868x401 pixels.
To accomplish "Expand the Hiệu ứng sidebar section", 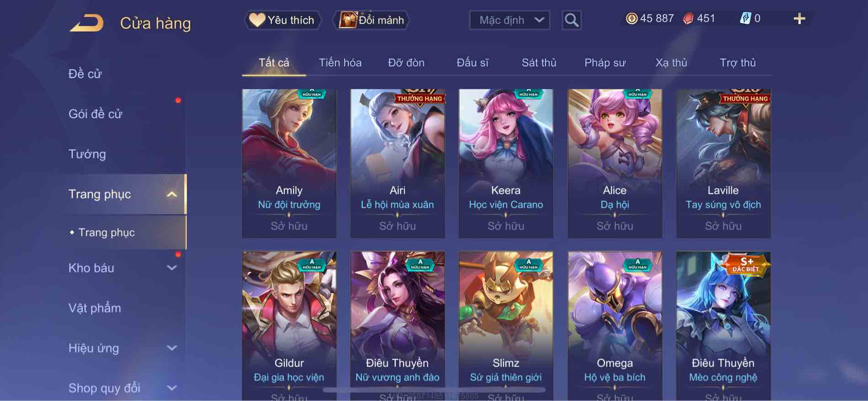I will pos(171,348).
